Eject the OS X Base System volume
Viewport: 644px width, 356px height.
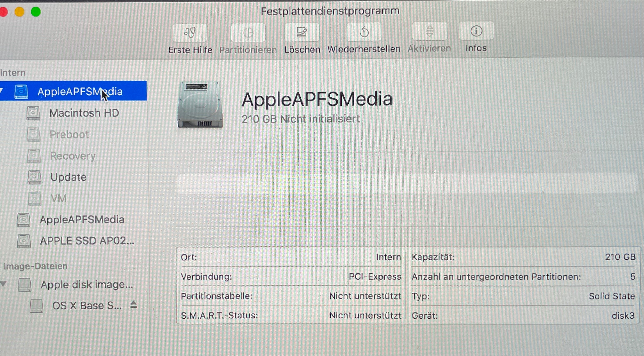point(134,304)
